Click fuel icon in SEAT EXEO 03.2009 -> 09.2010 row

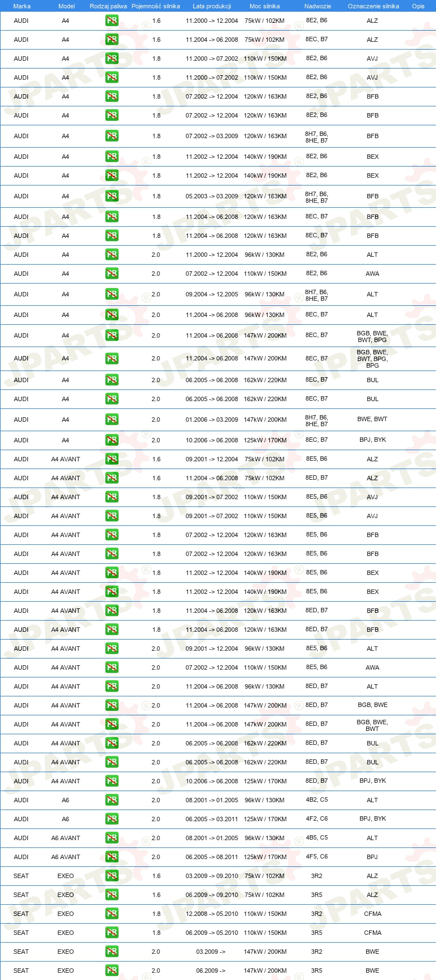pyautogui.click(x=112, y=876)
